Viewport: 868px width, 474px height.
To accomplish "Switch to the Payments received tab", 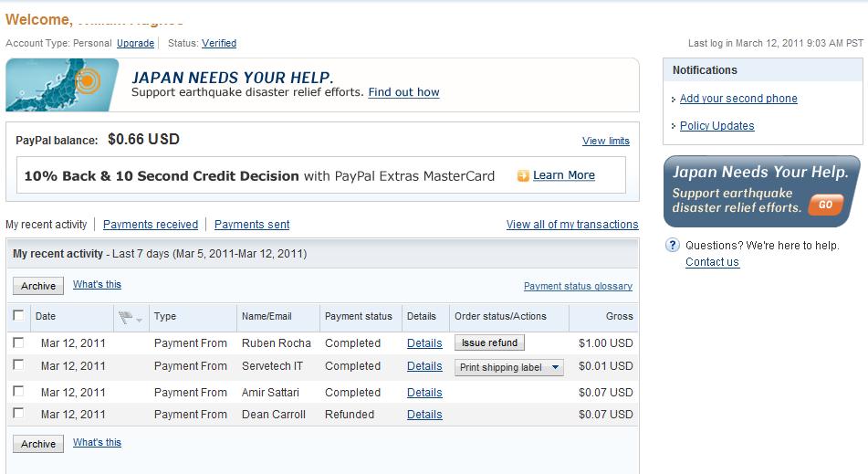I will [151, 225].
